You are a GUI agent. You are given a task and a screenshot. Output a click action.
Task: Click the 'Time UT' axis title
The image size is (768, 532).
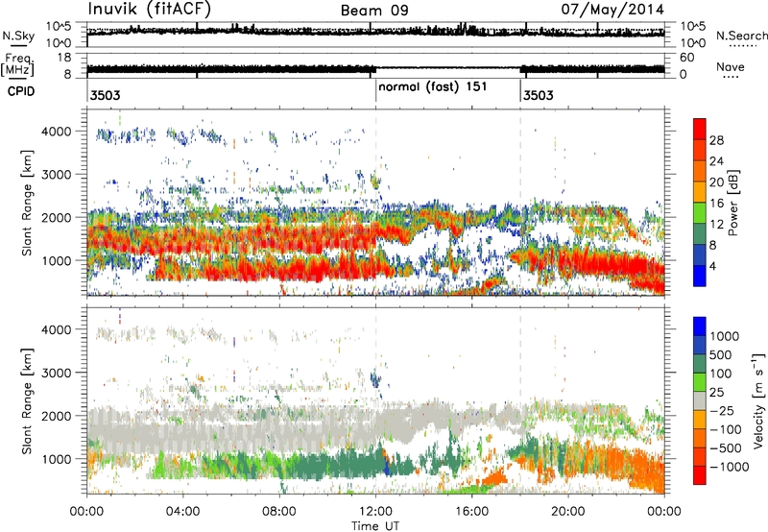375,526
